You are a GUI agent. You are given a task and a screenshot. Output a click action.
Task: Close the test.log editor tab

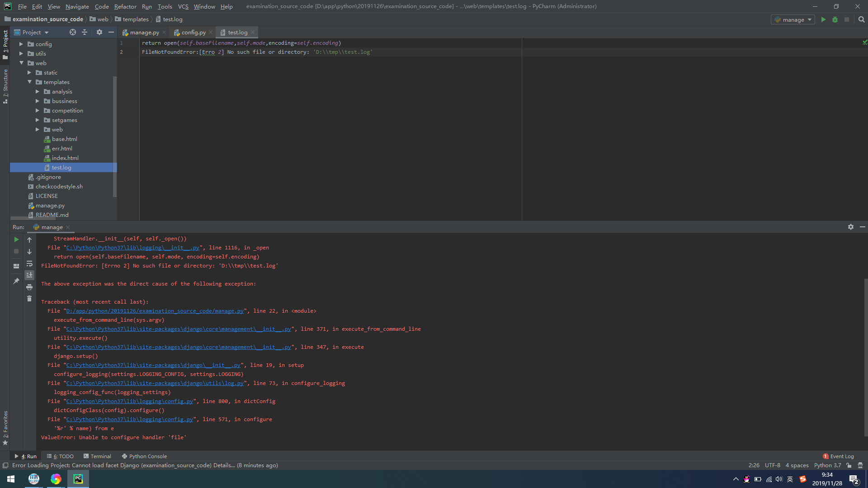point(253,32)
